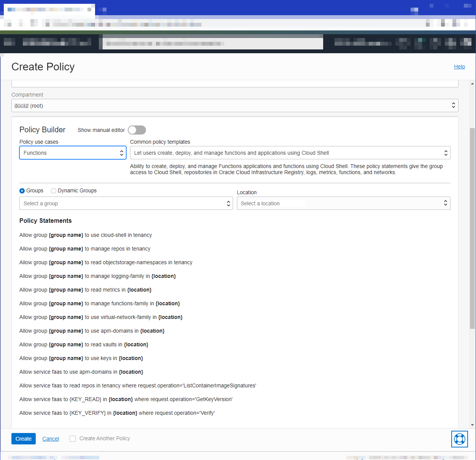
Task: Select the Dynamic Groups radio button
Action: (53, 190)
